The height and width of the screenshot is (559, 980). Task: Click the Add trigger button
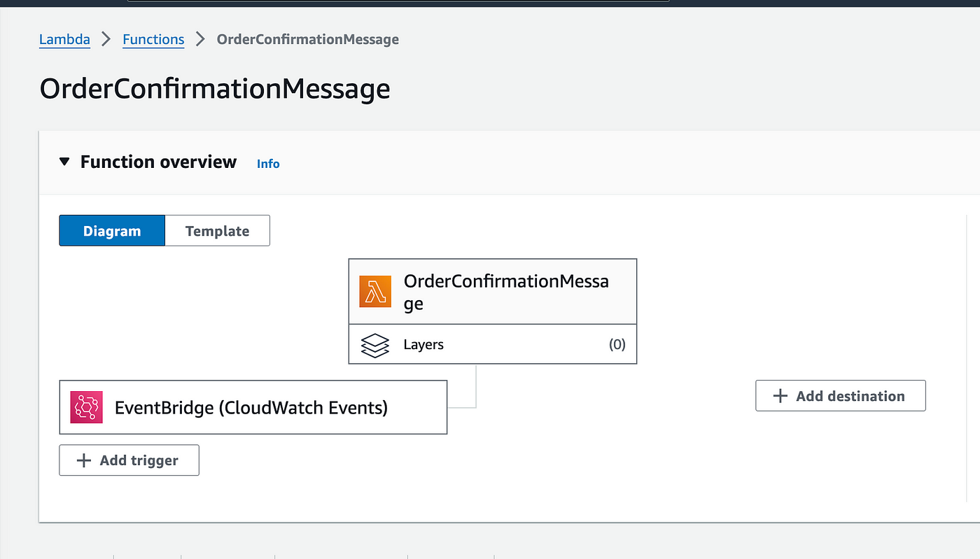coord(129,460)
